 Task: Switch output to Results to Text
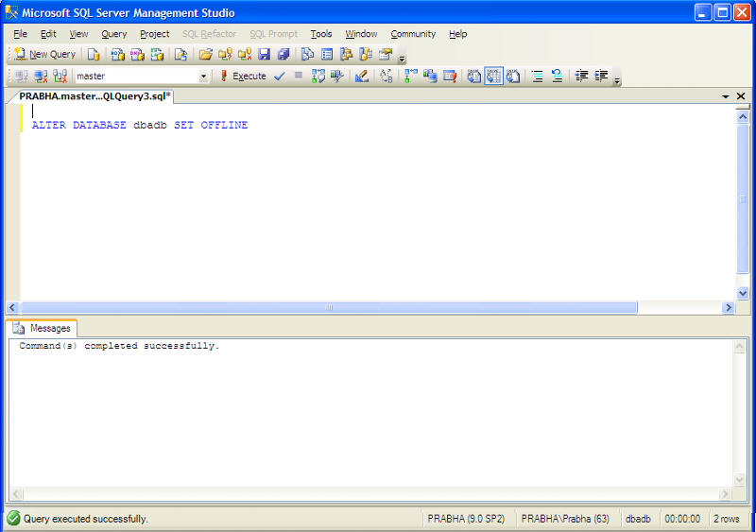click(474, 76)
